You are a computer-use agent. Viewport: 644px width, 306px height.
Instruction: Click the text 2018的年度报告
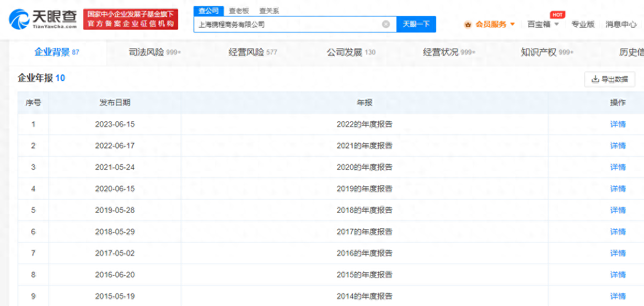coord(364,210)
